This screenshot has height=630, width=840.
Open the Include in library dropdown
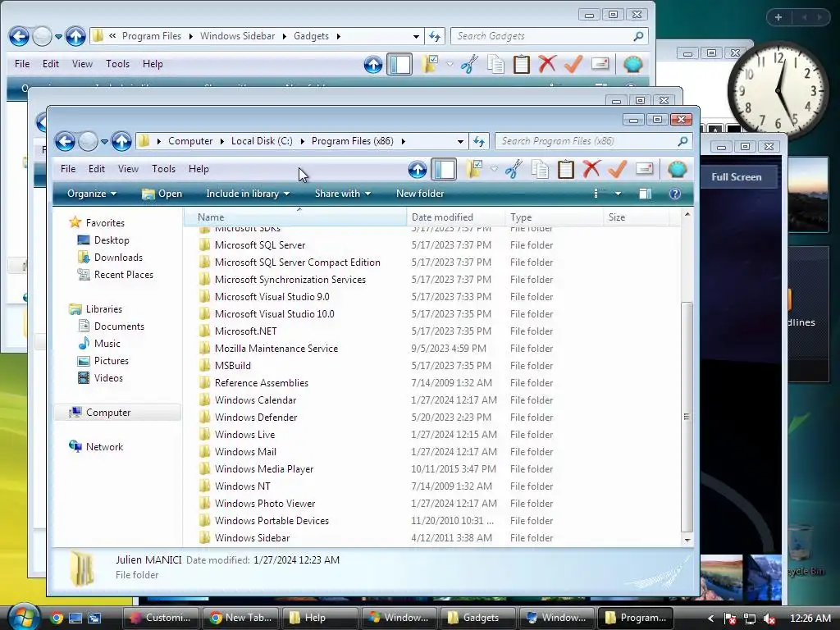click(248, 194)
